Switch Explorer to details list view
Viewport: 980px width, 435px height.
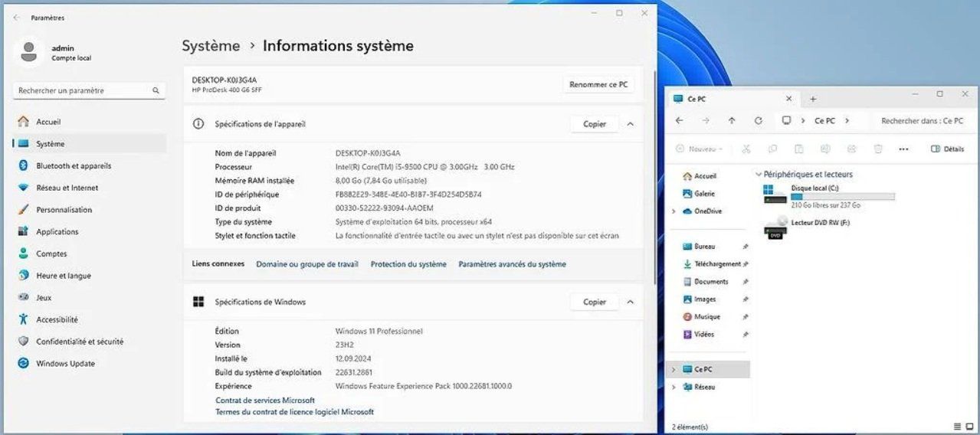click(x=958, y=427)
